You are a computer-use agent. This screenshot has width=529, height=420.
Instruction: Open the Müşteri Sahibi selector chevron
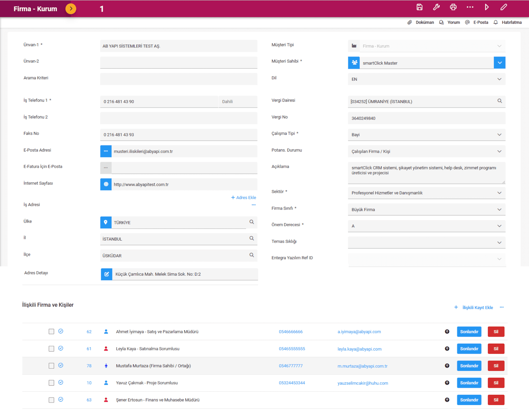499,63
